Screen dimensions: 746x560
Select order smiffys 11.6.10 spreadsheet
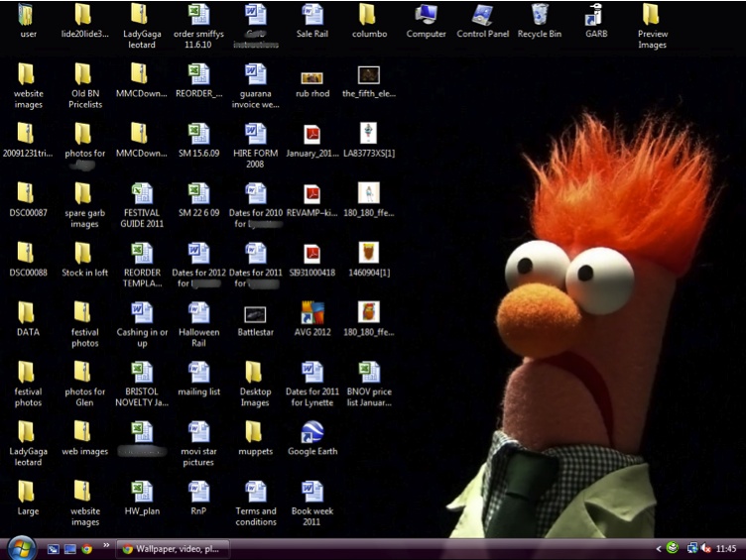point(198,27)
